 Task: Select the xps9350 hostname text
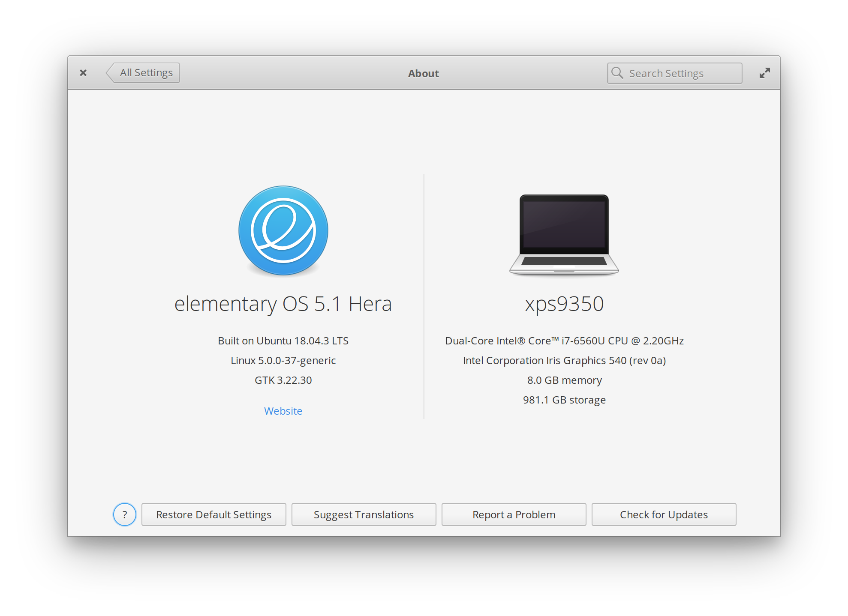click(564, 303)
